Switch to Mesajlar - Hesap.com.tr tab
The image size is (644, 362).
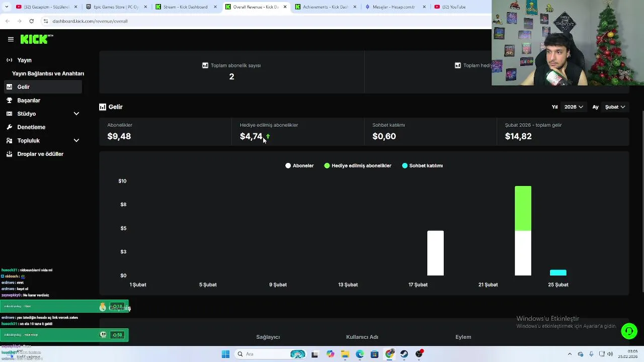[395, 7]
